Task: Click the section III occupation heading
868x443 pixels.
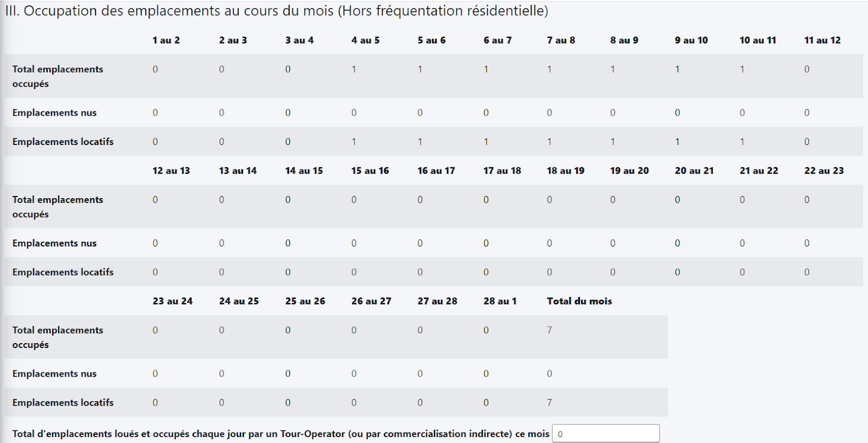Action: point(276,11)
